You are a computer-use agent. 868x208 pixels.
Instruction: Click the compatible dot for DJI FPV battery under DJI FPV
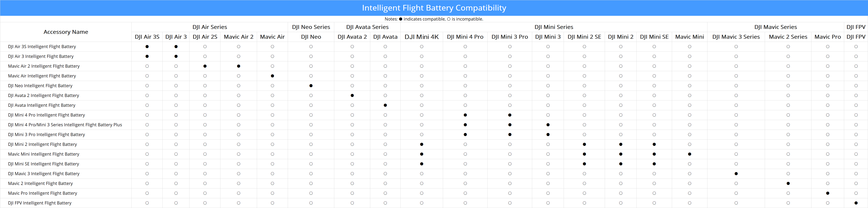[x=856, y=203]
